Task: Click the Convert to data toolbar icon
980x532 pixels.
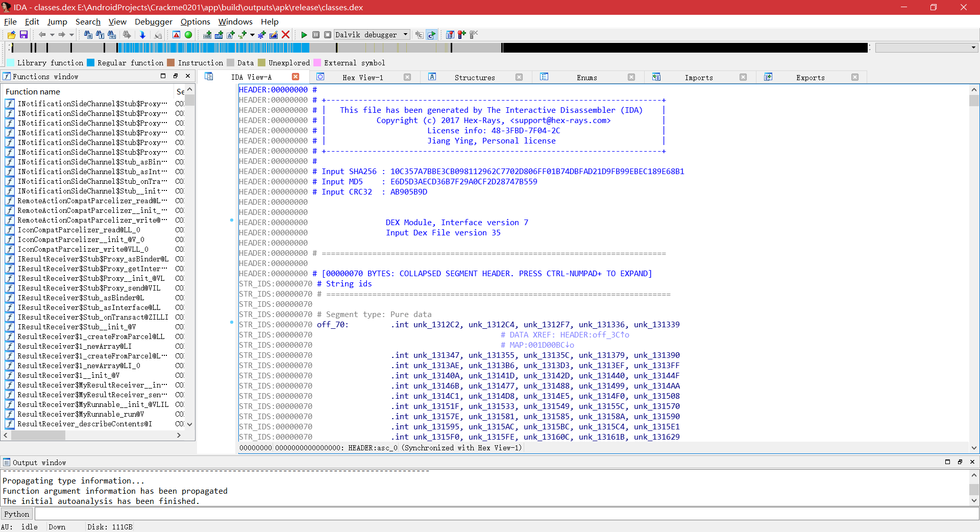Action: 219,35
